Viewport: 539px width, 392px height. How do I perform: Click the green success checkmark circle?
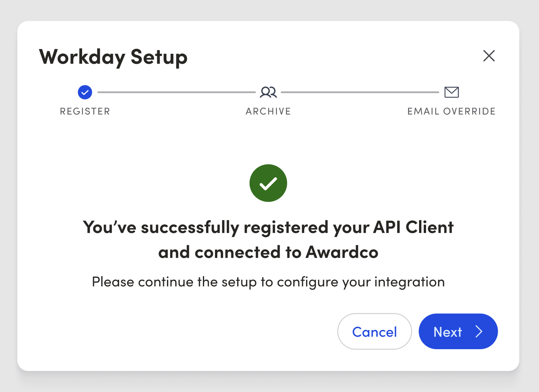pos(268,183)
